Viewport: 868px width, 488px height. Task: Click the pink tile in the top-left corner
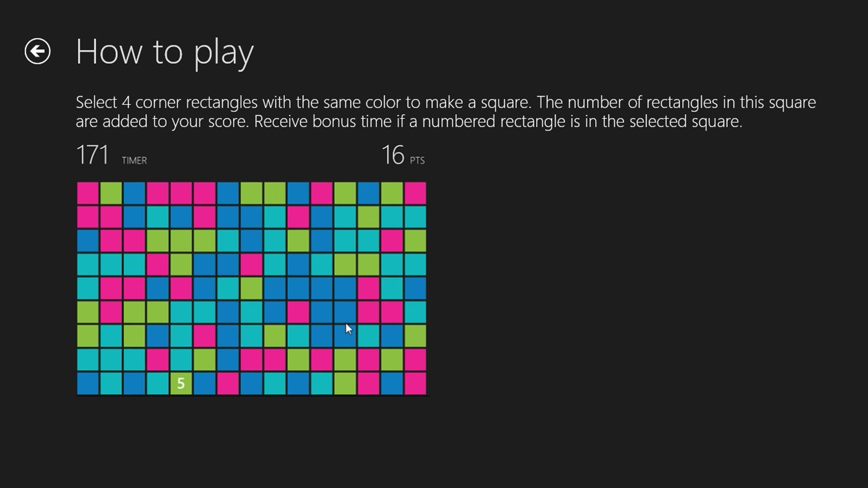tap(87, 193)
